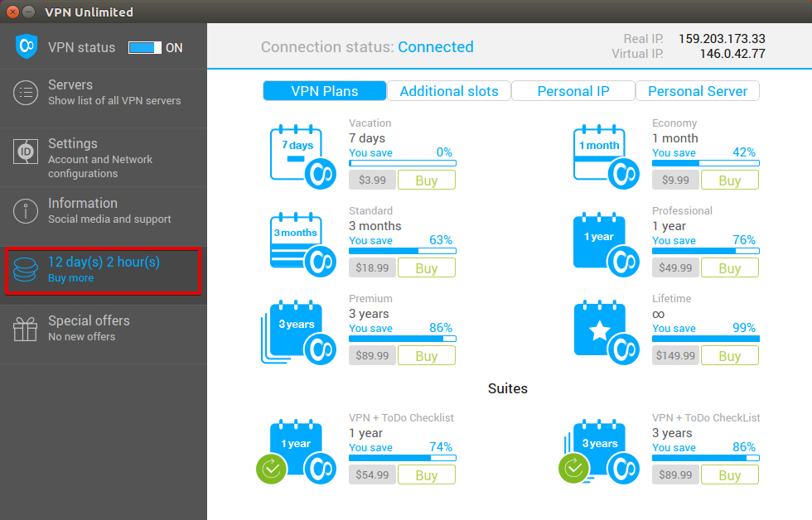Close the VPN Unlimited window

point(13,12)
